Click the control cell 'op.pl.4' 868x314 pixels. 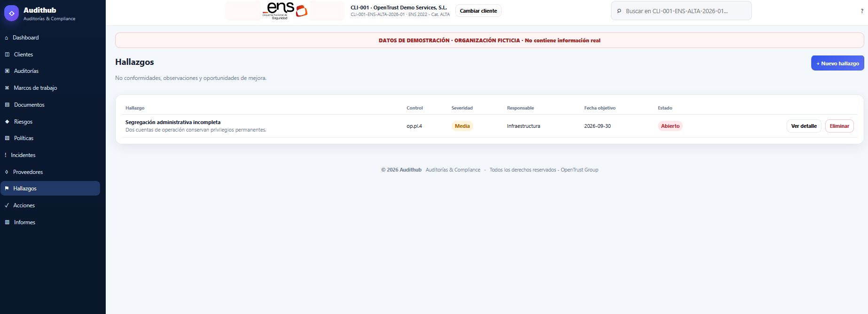(414, 126)
